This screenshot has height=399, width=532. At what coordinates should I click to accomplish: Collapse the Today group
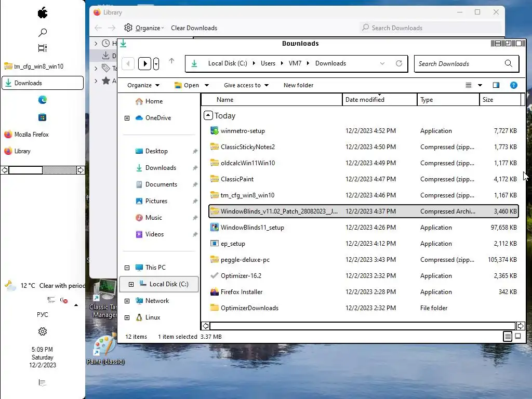[x=208, y=116]
